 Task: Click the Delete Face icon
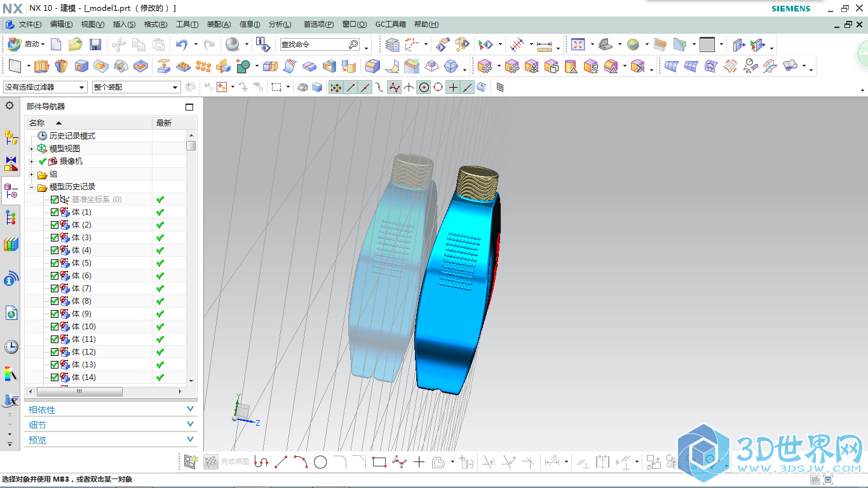638,66
